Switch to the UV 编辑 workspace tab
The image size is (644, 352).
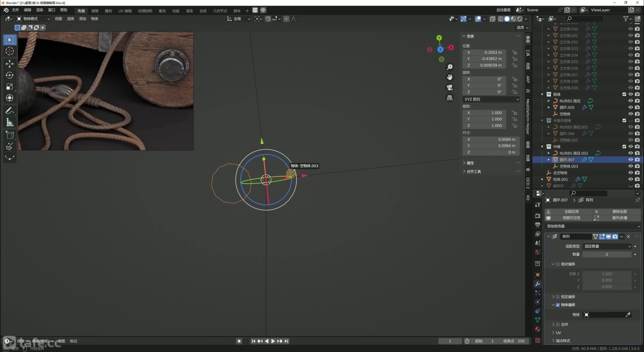125,11
